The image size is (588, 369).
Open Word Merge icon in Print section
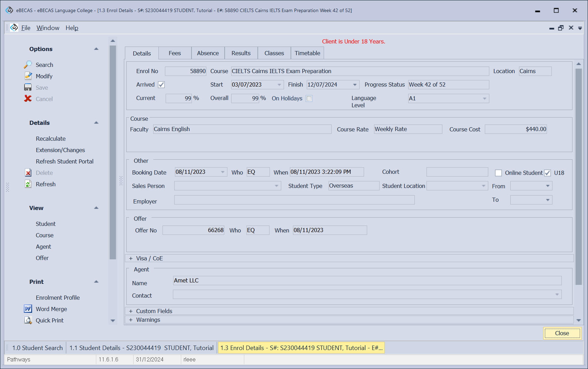tap(28, 309)
